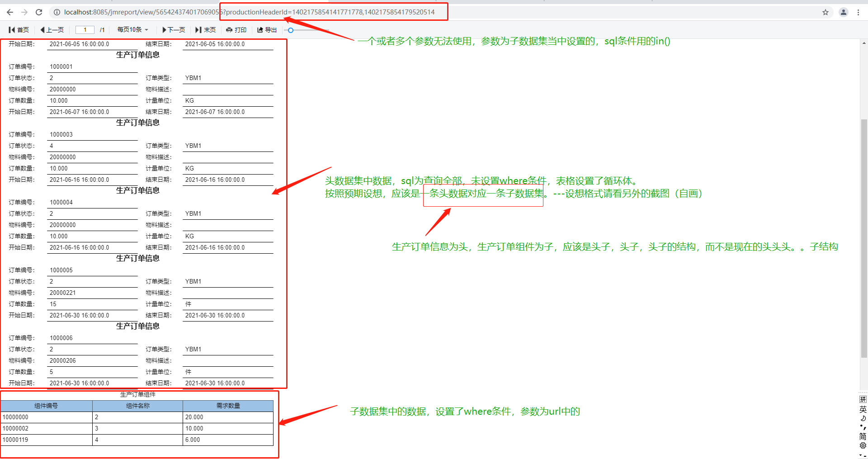Image resolution: width=868 pixels, height=459 pixels.
Task: Go back with browser back arrow
Action: [10, 12]
